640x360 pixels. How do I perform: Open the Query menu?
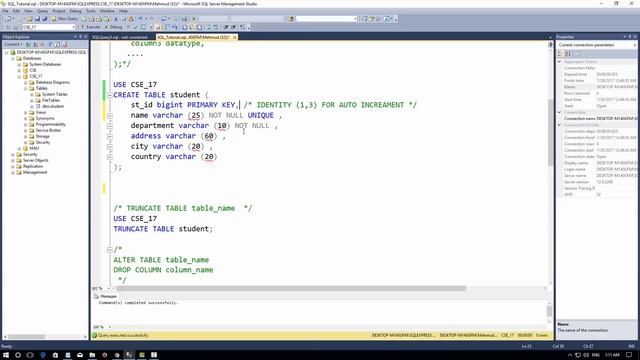42,11
